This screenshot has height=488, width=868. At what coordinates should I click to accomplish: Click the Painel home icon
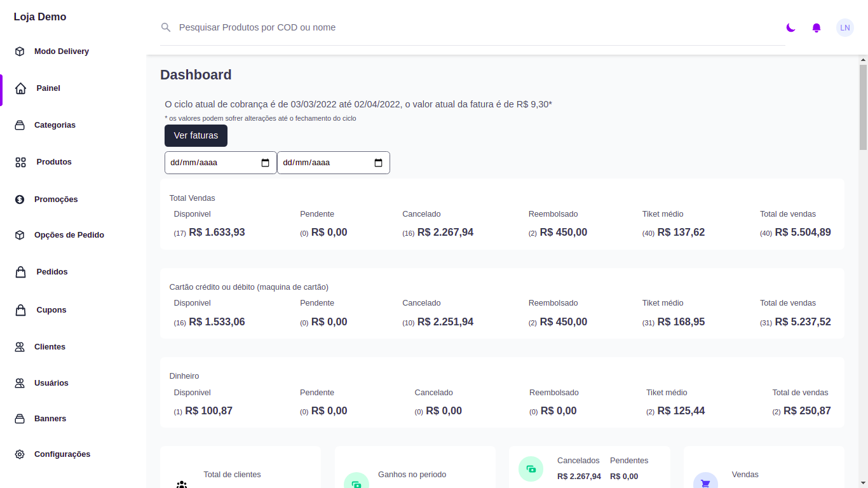[x=20, y=88]
